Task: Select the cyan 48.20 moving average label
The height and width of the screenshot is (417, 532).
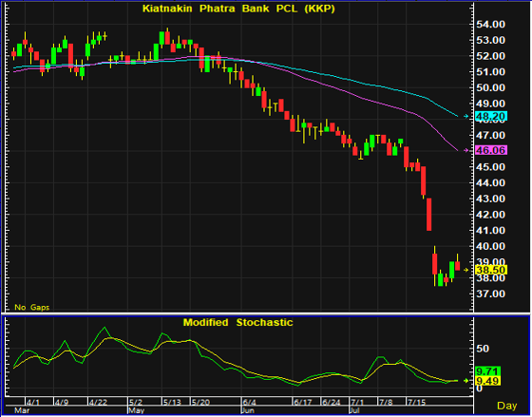Action: point(491,117)
